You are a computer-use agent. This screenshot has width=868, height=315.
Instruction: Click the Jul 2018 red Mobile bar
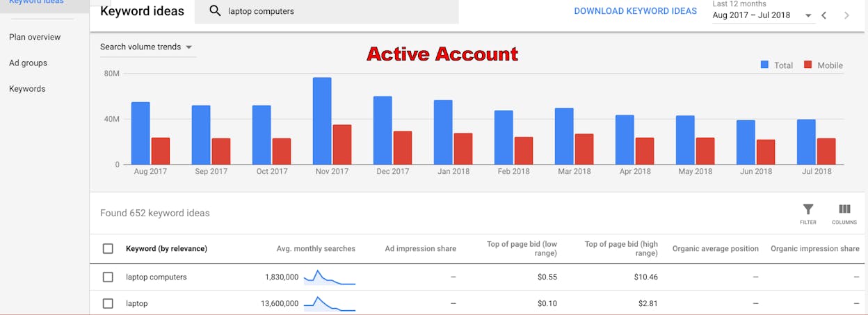tap(826, 152)
